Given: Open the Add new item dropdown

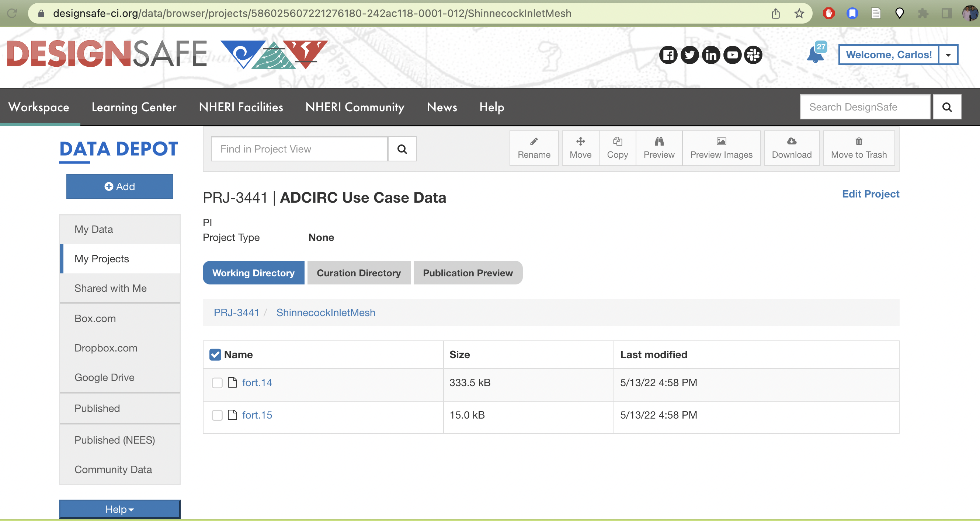Looking at the screenshot, I should click(119, 186).
